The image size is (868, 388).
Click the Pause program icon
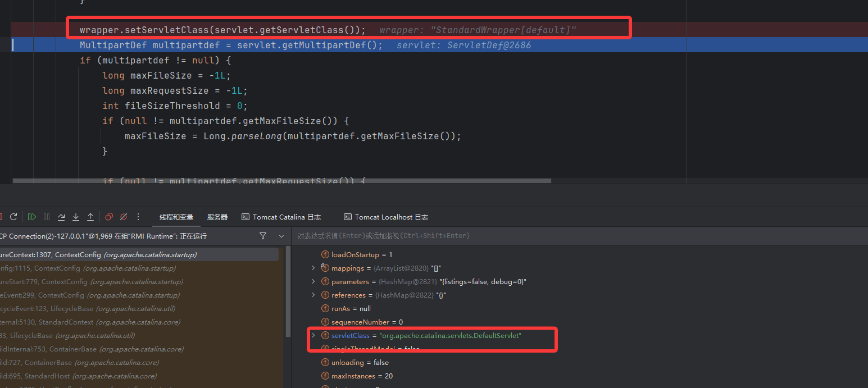(x=47, y=217)
